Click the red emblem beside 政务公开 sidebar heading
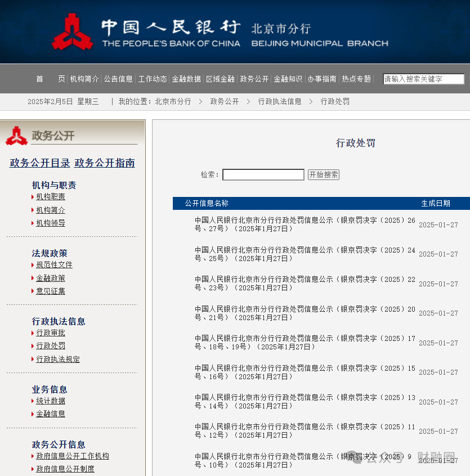The height and width of the screenshot is (476, 470). coord(16,136)
